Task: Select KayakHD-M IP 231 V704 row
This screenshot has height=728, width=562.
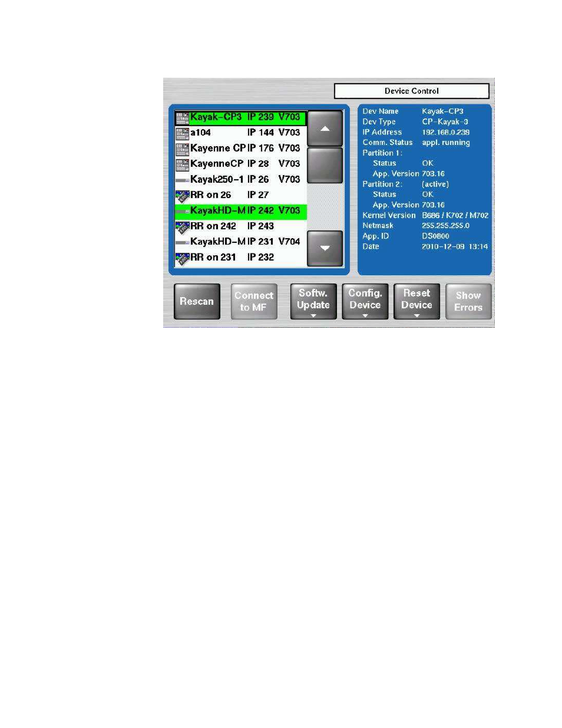Action: [241, 242]
